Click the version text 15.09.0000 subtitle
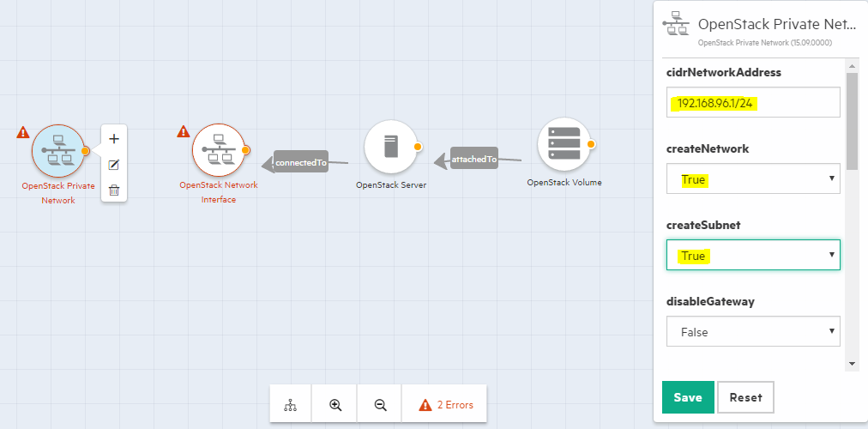The height and width of the screenshot is (429, 868). 765,42
